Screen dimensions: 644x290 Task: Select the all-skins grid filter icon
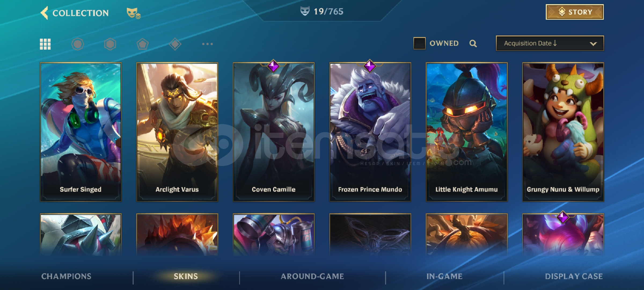coord(45,44)
